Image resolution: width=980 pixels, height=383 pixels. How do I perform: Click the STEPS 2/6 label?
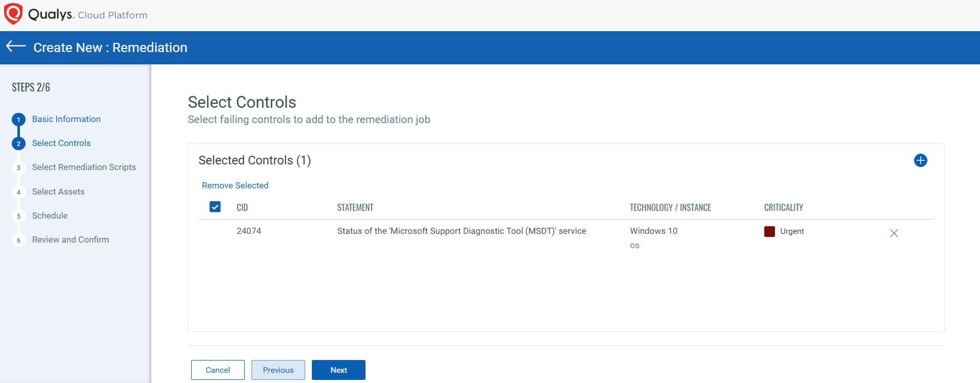pos(31,87)
